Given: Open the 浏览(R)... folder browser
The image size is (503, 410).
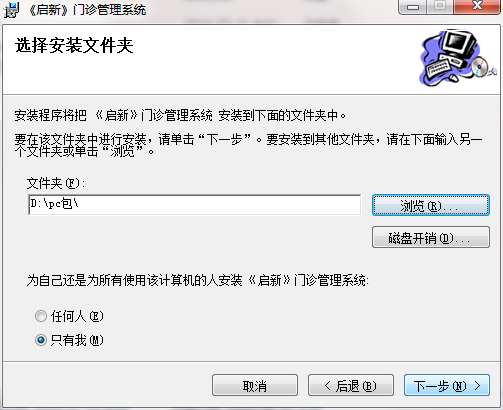Looking at the screenshot, I should click(431, 205).
